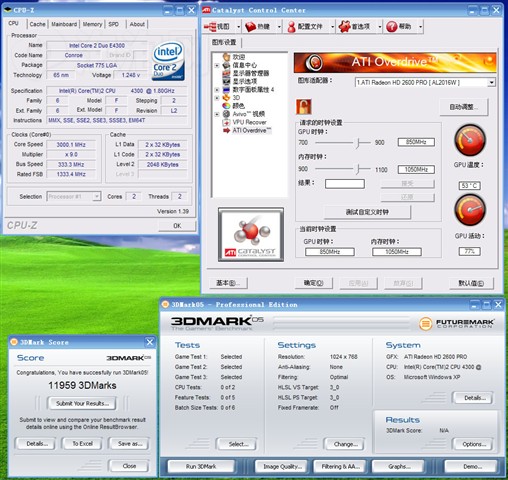Open the Hotkeys toolbar icon in Catalyst

coord(250,27)
